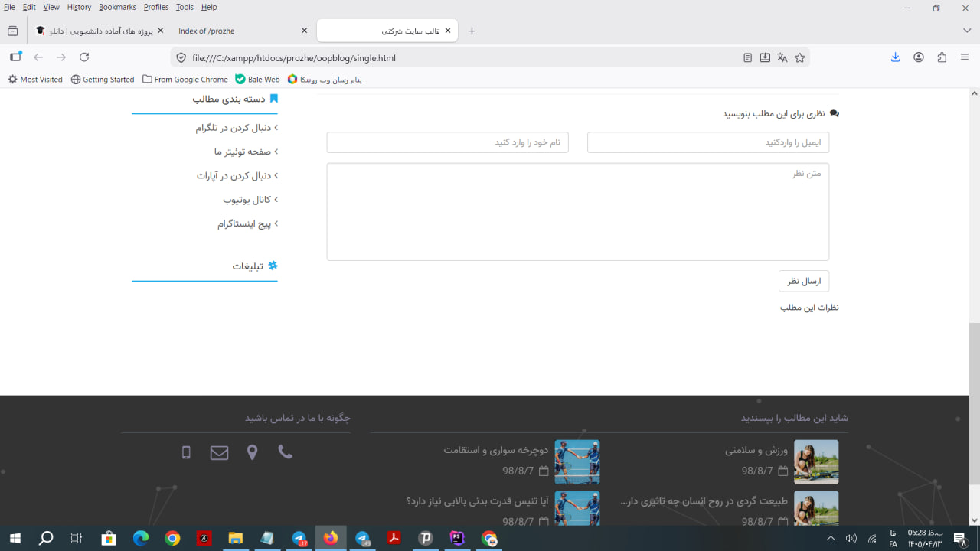Go back with the browser back arrow
This screenshot has height=551, width=980.
38,57
